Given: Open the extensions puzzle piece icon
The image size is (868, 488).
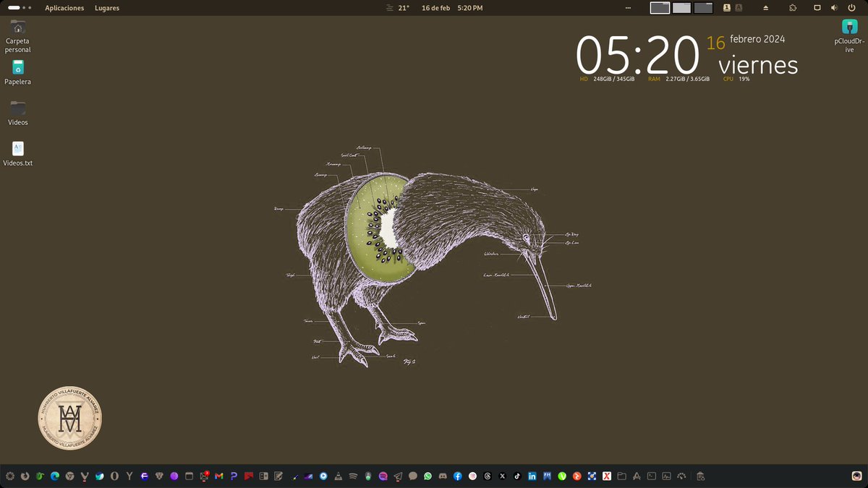Looking at the screenshot, I should (793, 8).
